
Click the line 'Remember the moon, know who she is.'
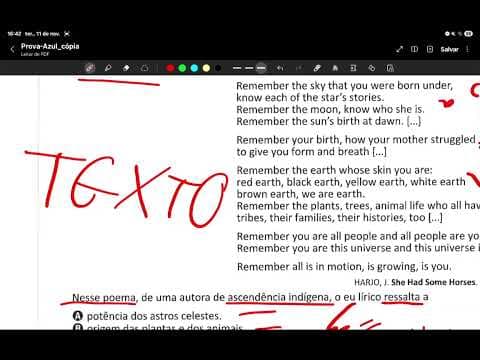[330, 109]
